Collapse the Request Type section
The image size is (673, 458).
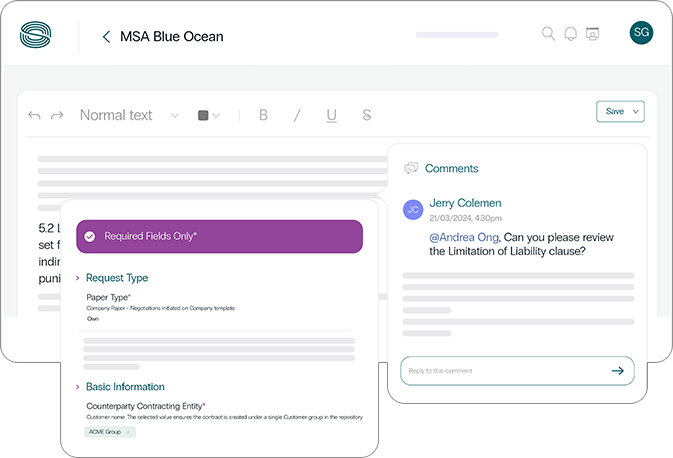pos(78,278)
